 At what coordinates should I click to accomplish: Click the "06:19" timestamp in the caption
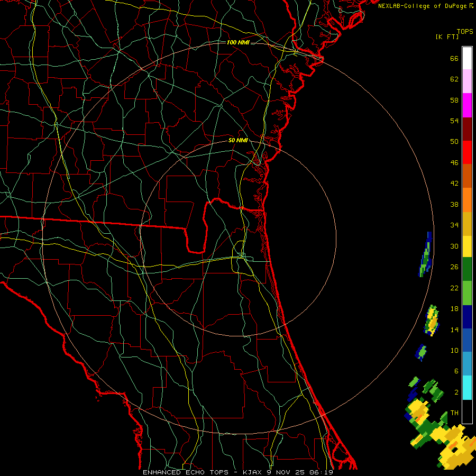[322, 472]
